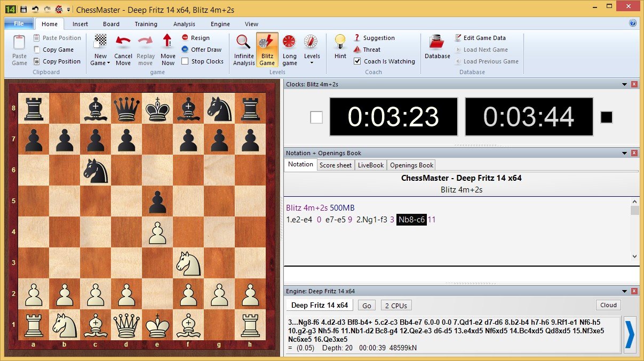
Task: Open the View ribbon tab
Action: (251, 24)
